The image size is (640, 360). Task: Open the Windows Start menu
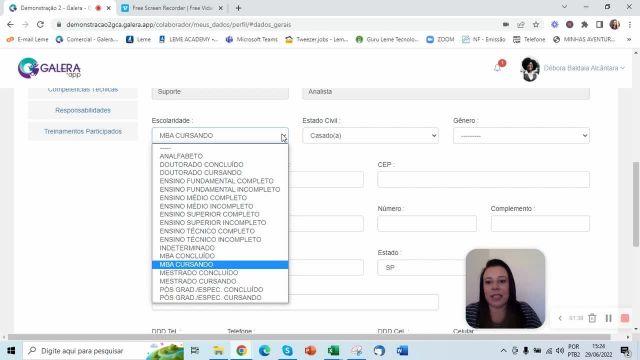click(11, 351)
